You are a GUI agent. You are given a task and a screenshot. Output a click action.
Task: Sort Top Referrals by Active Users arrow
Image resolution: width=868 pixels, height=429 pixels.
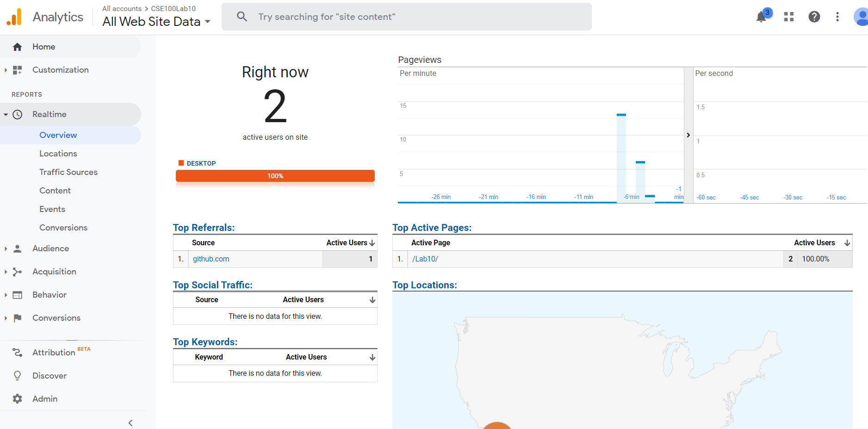click(372, 243)
